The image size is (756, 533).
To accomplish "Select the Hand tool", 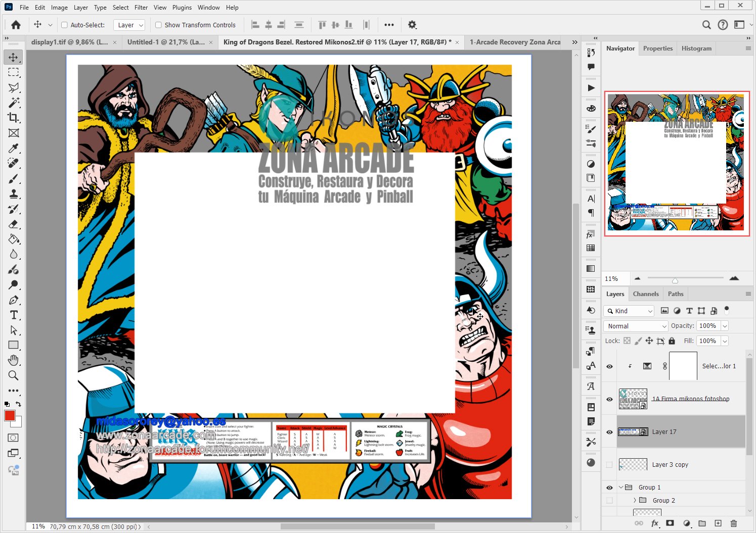I will (13, 360).
